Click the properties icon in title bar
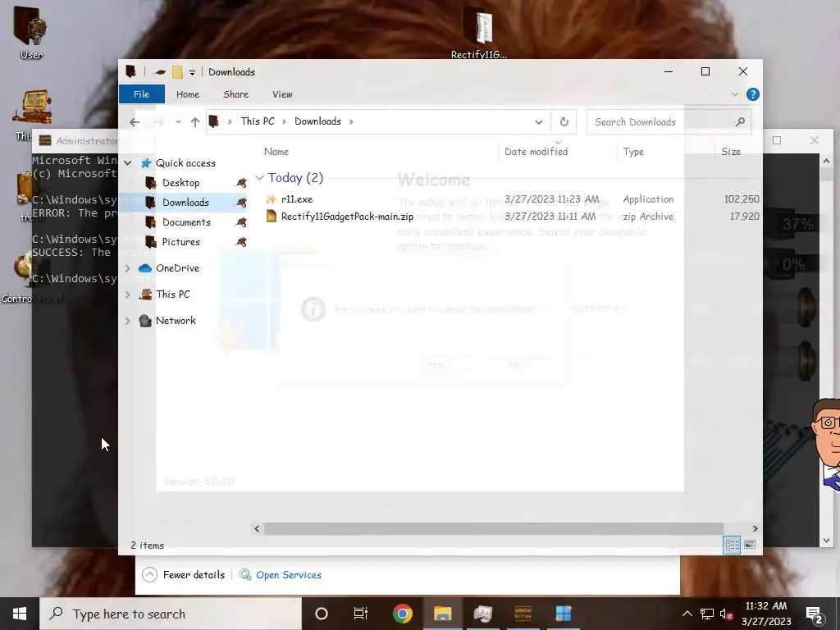Screen dimensions: 840x630 [x=159, y=72]
